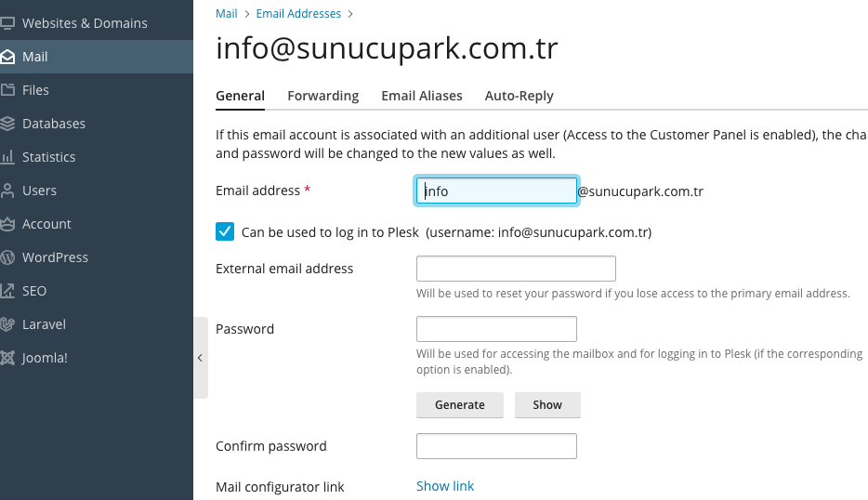
Task: Open Files via the folder icon
Action: (x=7, y=90)
